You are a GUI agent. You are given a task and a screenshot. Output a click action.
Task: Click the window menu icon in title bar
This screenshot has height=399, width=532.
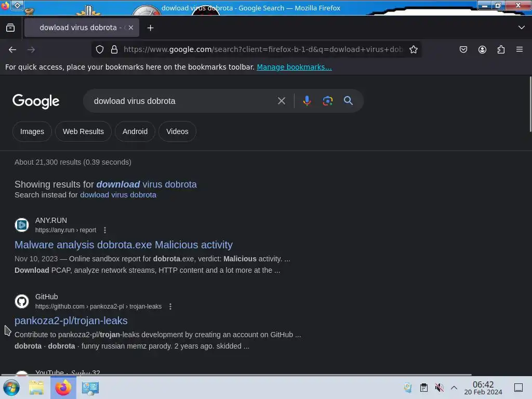[17, 5]
